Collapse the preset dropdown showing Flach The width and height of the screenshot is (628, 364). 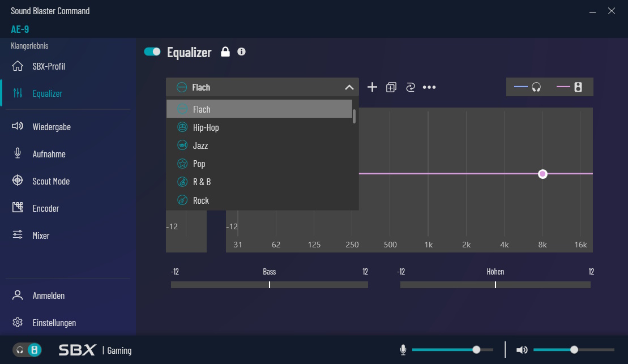pyautogui.click(x=349, y=87)
